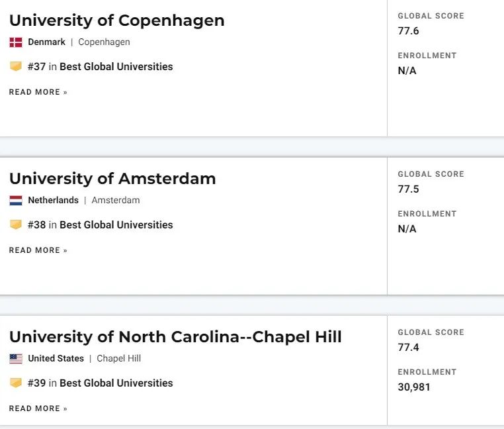Click Read More under University of Copenhagen
This screenshot has width=504, height=429.
[x=38, y=92]
